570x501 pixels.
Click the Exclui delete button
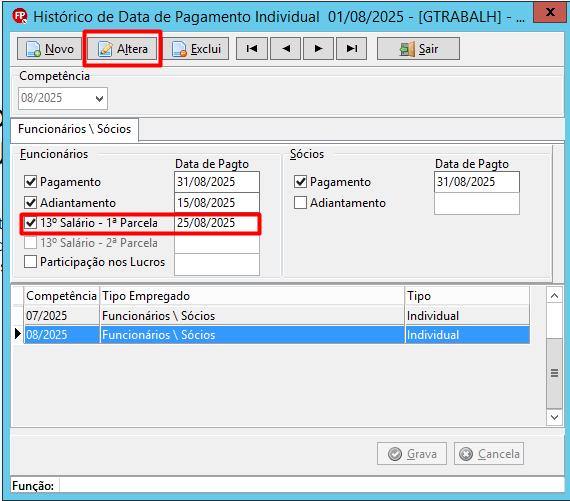pos(196,49)
